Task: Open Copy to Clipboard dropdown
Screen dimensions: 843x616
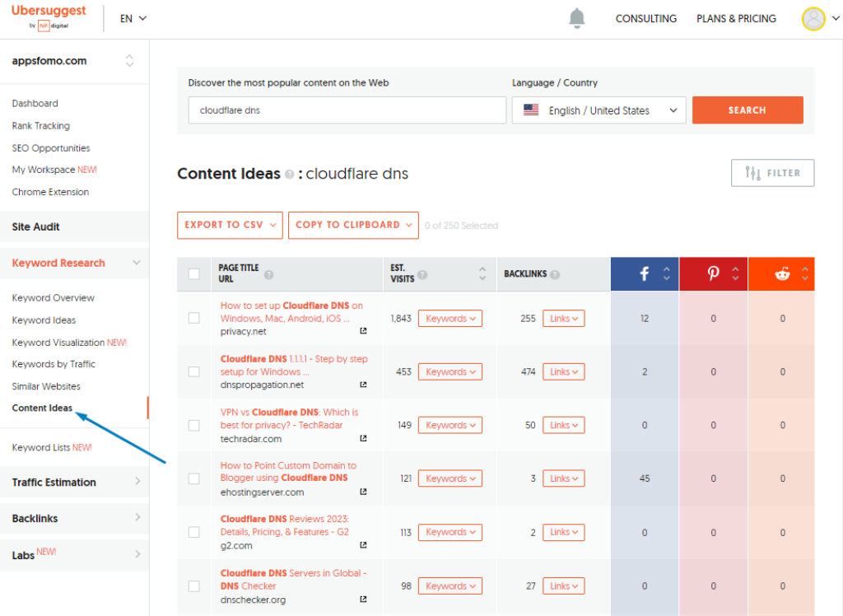Action: point(353,225)
